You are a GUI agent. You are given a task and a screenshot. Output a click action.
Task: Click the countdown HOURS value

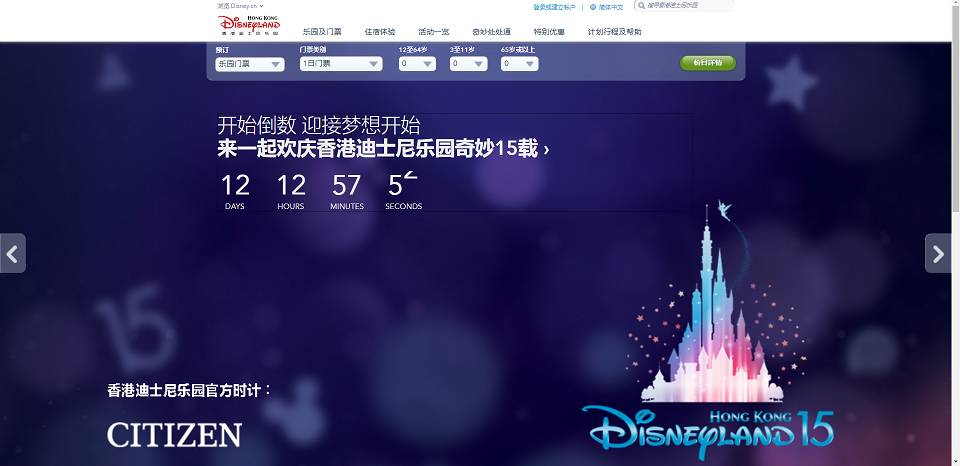pos(291,185)
